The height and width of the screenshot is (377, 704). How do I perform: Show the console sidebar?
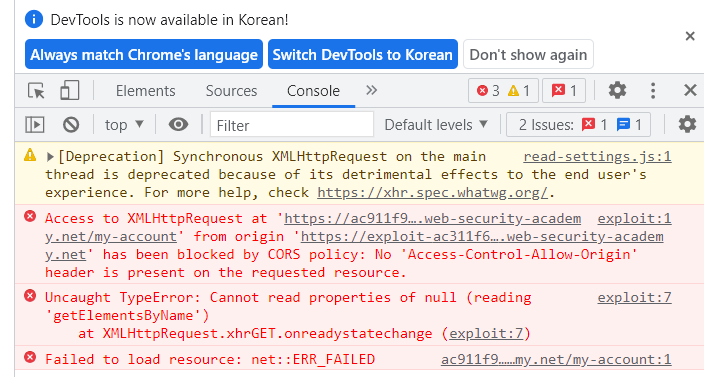(x=35, y=125)
